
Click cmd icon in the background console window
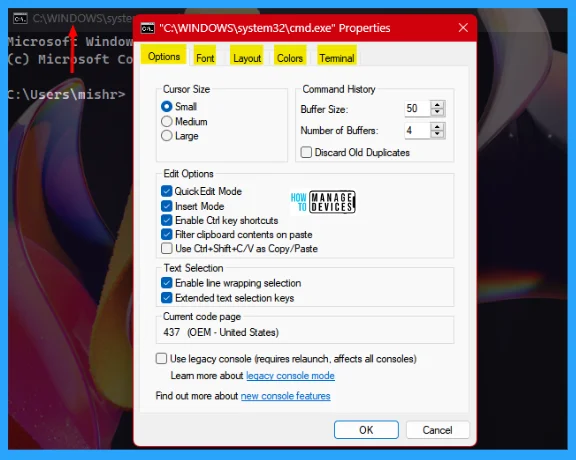click(x=20, y=18)
